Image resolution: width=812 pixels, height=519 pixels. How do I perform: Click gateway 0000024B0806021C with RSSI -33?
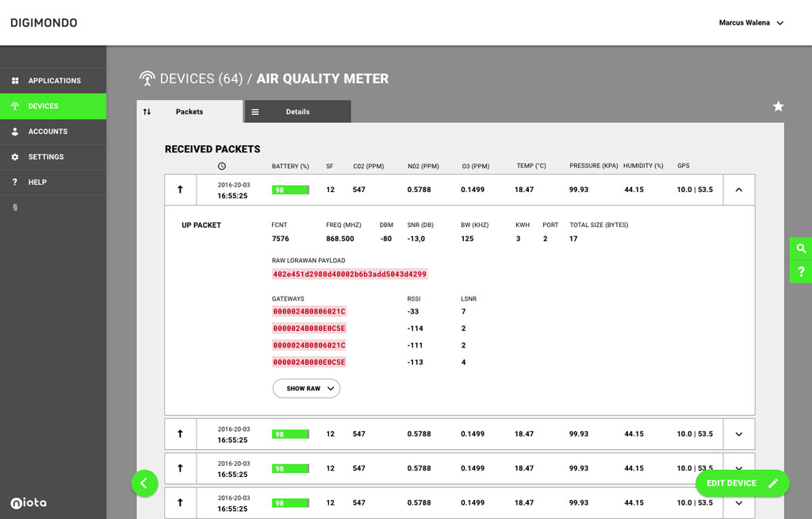click(x=309, y=312)
